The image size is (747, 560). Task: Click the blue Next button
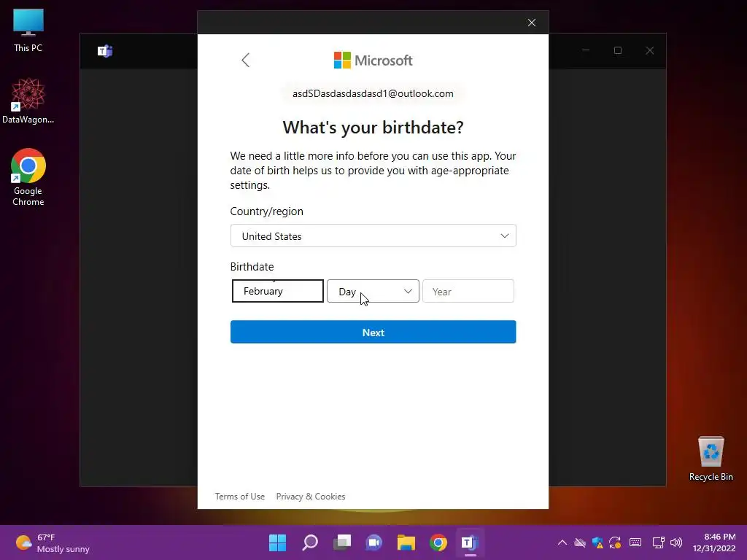click(373, 332)
